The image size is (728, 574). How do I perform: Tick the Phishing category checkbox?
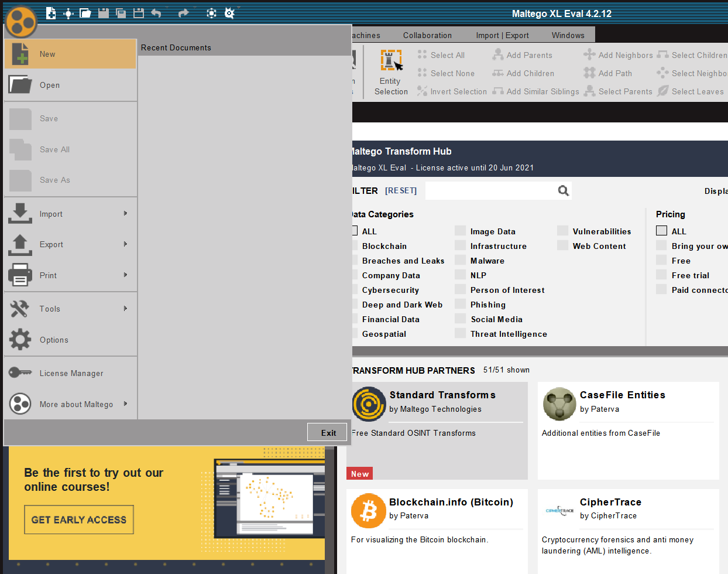pos(461,304)
